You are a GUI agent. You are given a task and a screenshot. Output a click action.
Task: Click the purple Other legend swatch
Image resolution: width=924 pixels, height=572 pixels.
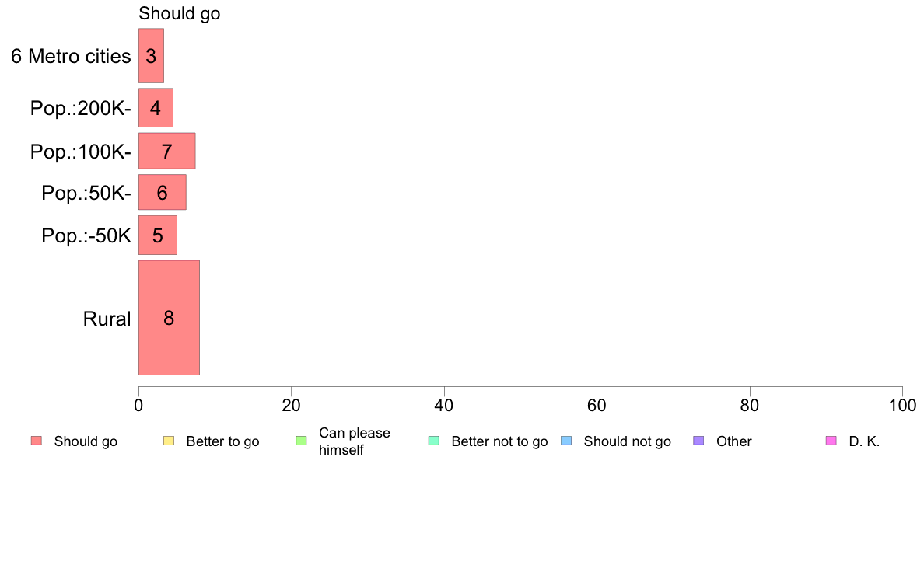click(x=699, y=441)
